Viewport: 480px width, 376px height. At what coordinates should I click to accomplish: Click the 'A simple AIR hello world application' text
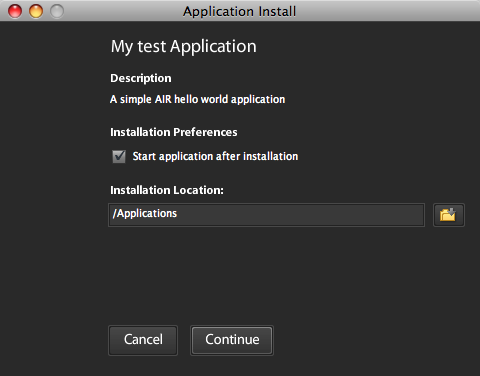coord(198,99)
